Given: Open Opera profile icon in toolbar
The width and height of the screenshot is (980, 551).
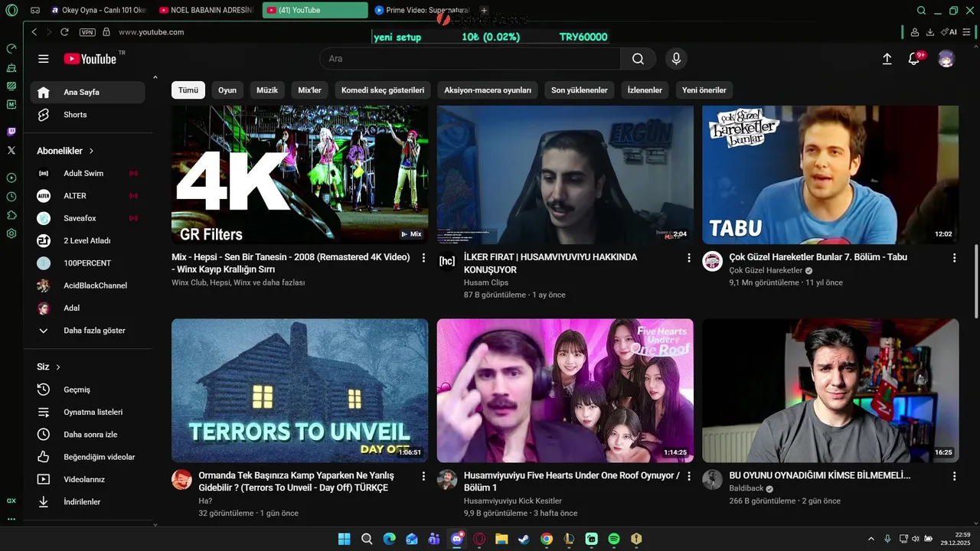Looking at the screenshot, I should coord(914,32).
